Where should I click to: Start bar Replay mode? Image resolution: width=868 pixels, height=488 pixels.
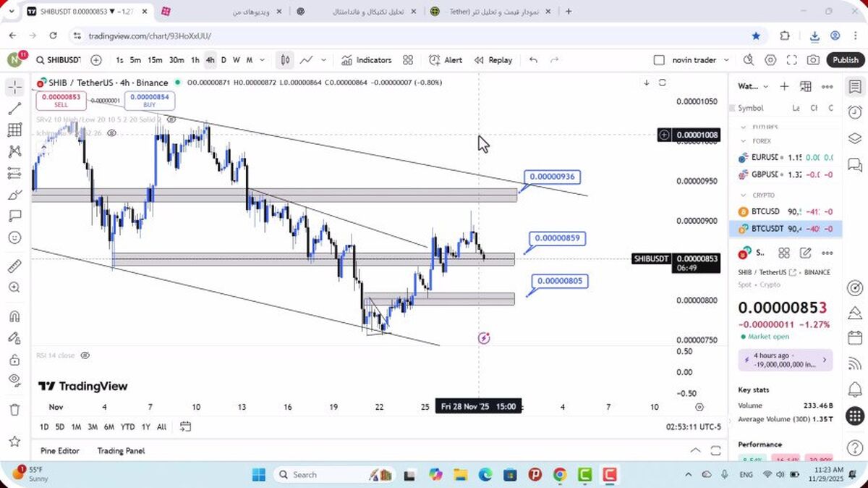[x=493, y=60]
